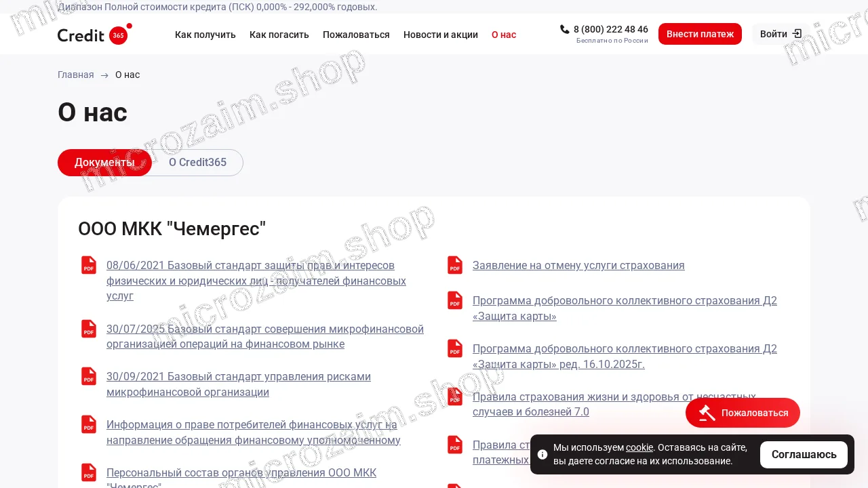Open Правила страхования жизни и здоровья 7.0

pyautogui.click(x=614, y=405)
